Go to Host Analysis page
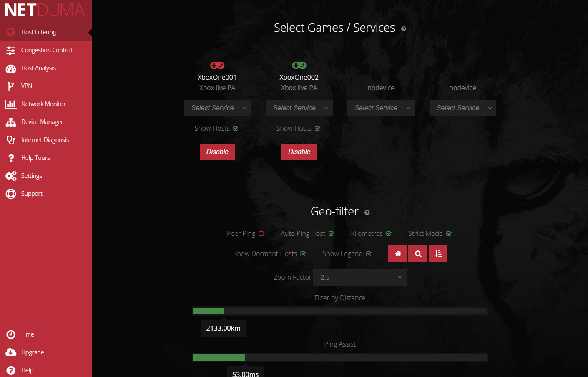The image size is (588, 377). click(46, 68)
